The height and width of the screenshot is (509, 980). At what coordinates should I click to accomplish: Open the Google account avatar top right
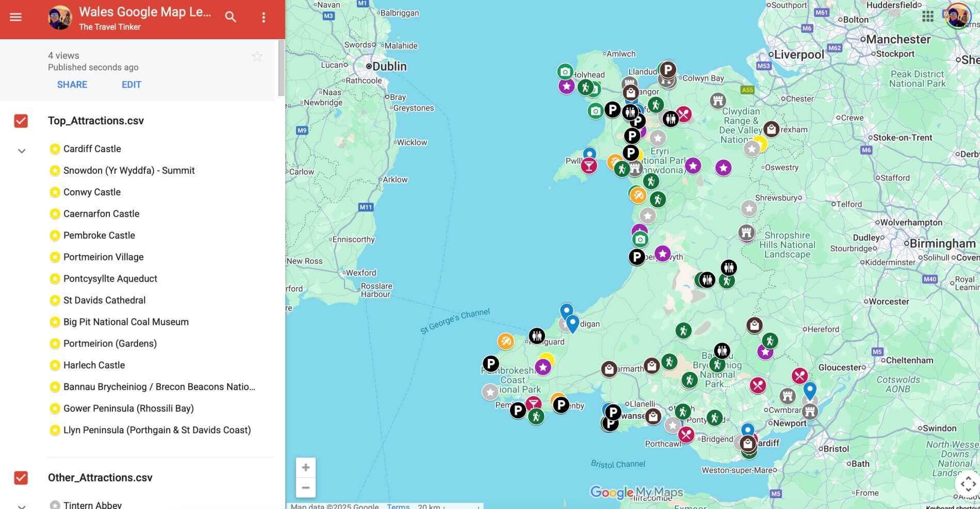958,17
